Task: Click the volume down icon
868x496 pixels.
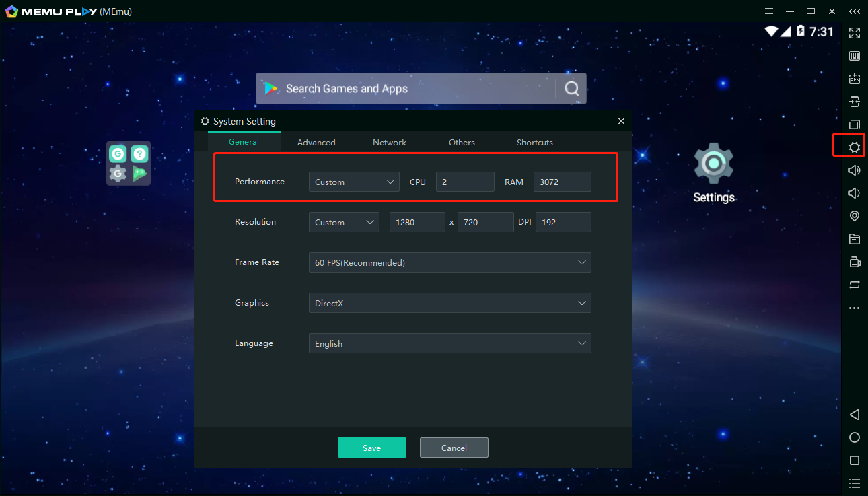Action: pos(855,193)
